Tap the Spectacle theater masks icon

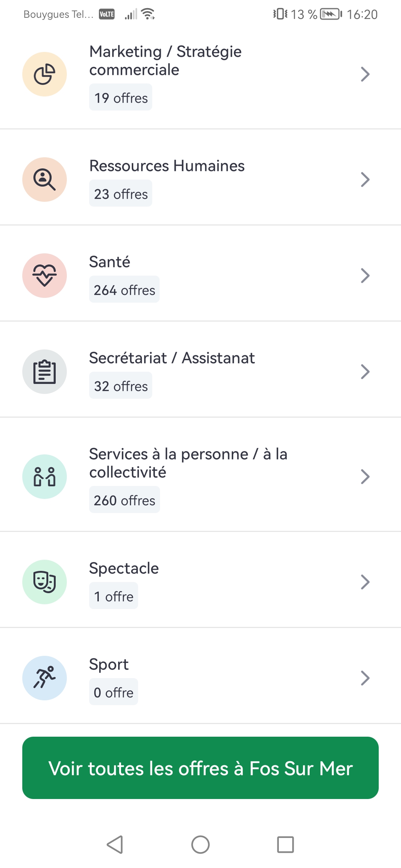(x=45, y=582)
